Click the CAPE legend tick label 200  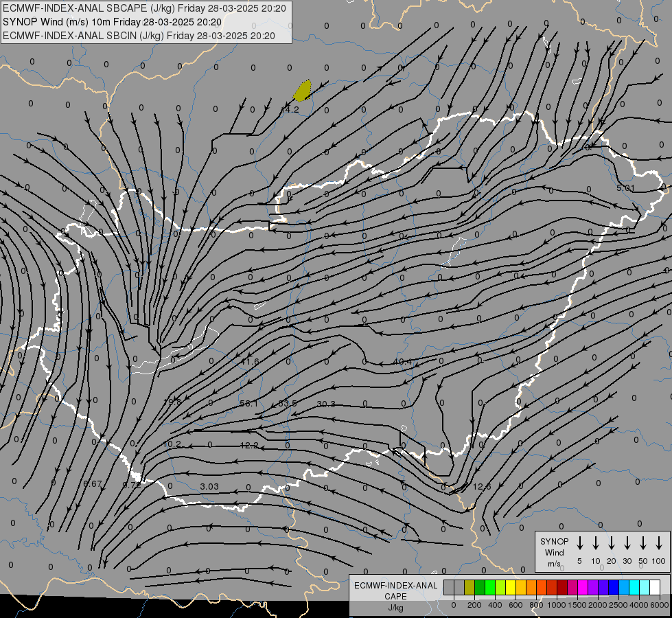474,605
